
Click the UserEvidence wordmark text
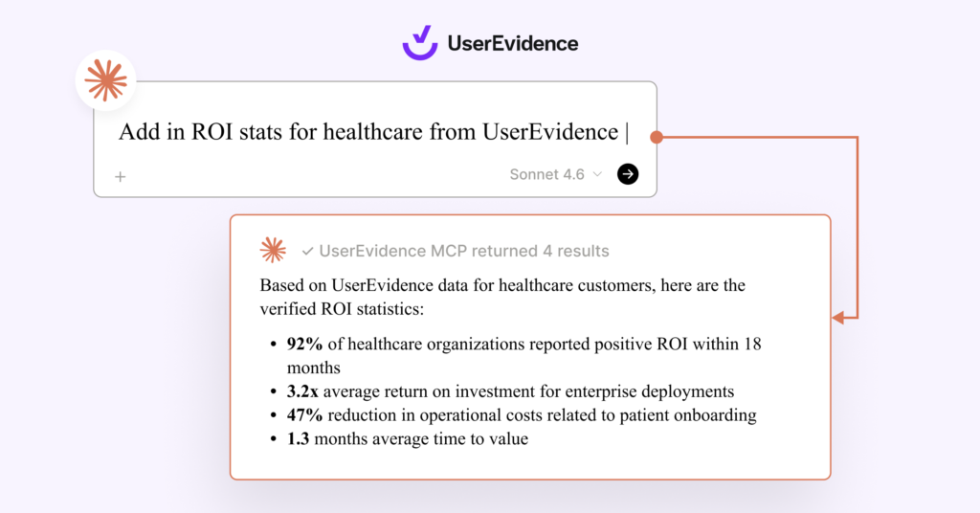click(x=513, y=43)
